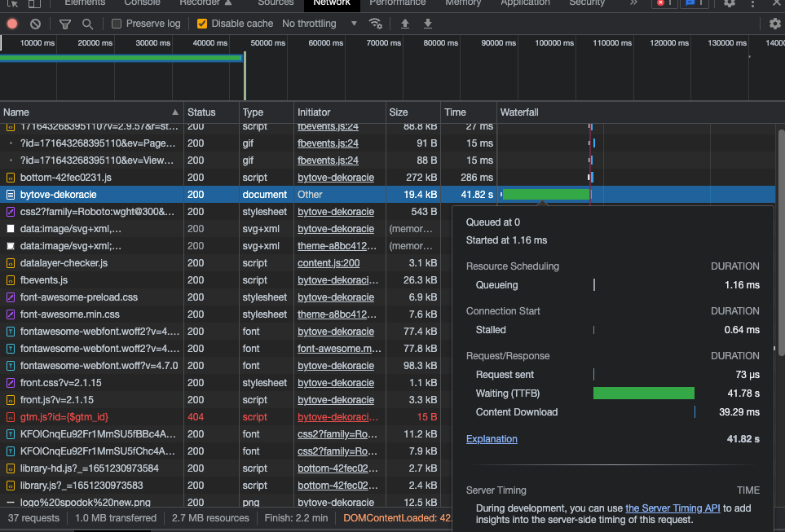Click the fbevents.js:24 initiator link

pyautogui.click(x=328, y=143)
